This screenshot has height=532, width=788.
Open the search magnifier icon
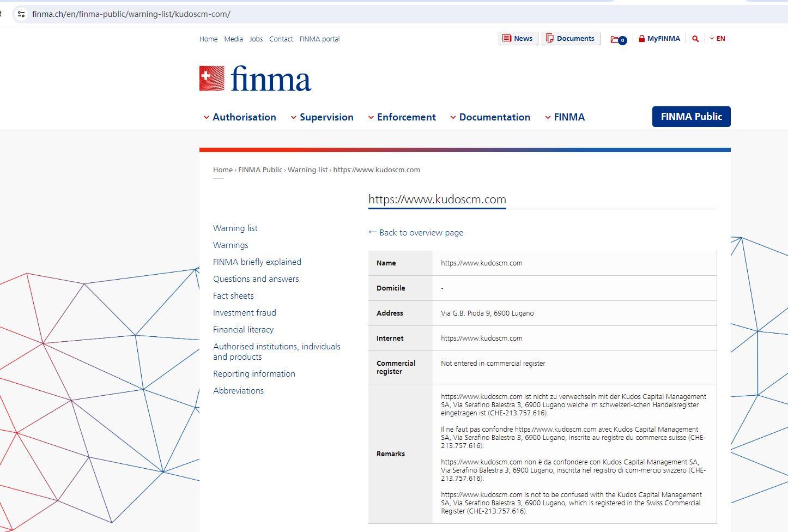click(x=695, y=39)
